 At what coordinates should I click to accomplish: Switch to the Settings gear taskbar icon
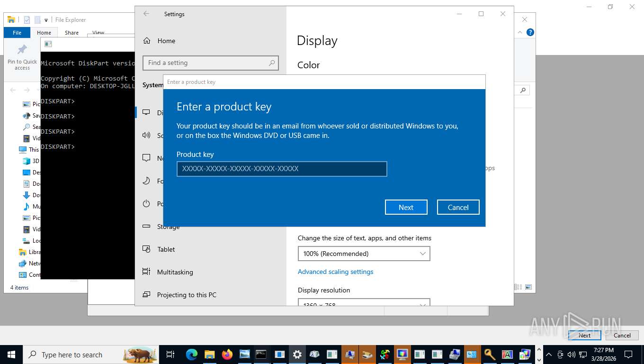(297, 355)
